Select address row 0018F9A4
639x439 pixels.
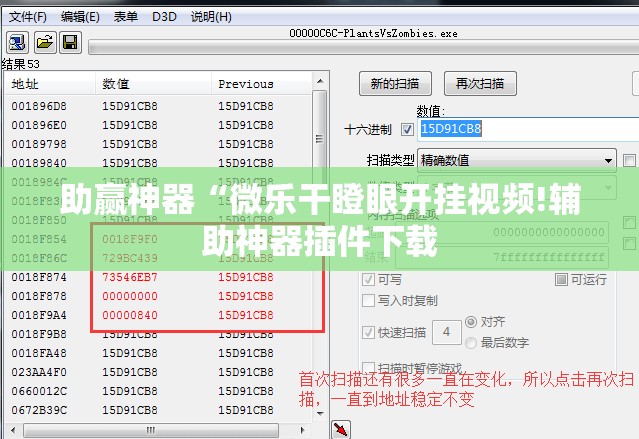tap(158, 315)
